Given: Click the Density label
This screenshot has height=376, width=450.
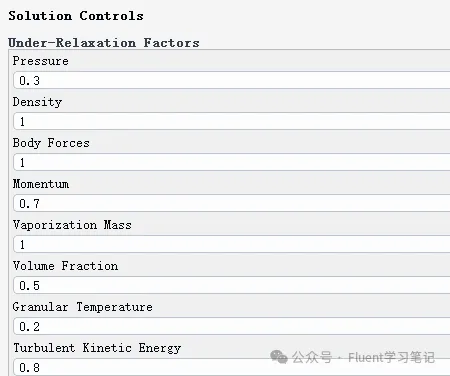Looking at the screenshot, I should (37, 102).
